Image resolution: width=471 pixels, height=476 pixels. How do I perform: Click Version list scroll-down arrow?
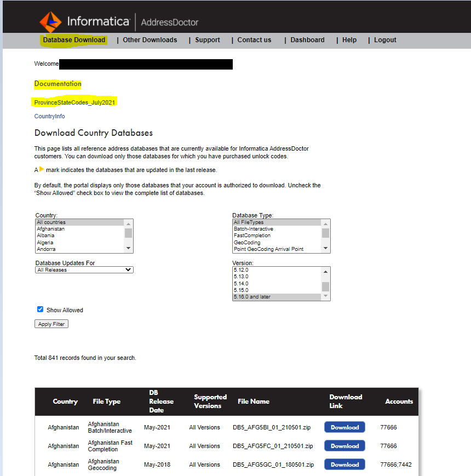click(326, 296)
